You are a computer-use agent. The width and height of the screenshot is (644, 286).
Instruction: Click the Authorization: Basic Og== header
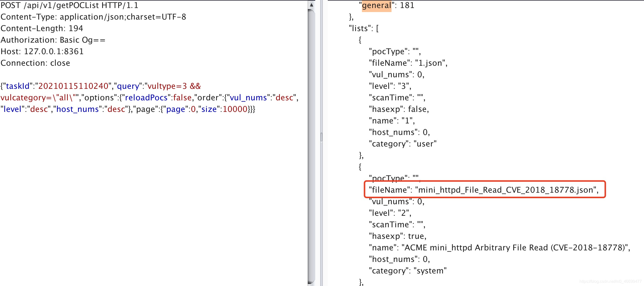(x=53, y=40)
